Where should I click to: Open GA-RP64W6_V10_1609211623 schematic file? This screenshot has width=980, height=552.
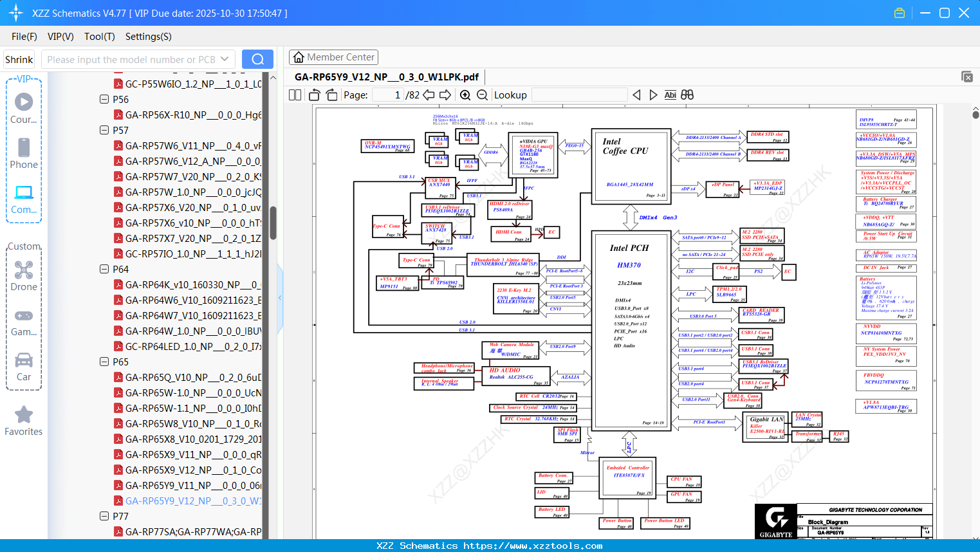point(193,300)
